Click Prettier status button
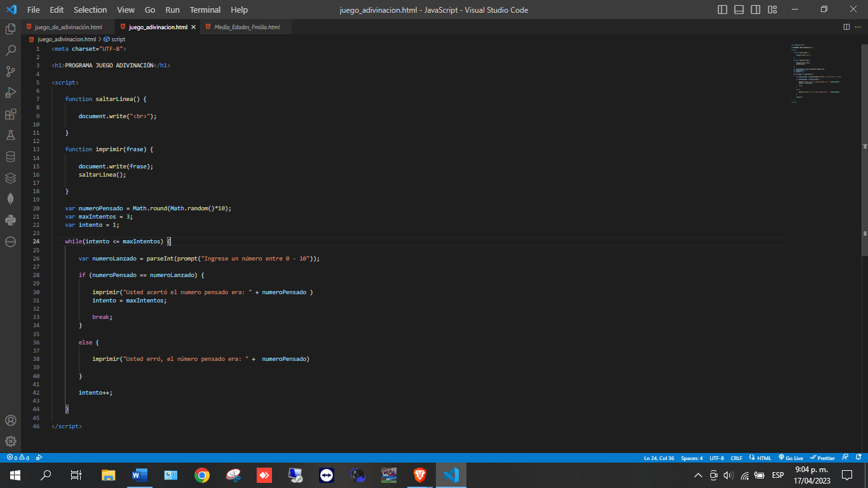The image size is (868, 488). [x=822, y=457]
